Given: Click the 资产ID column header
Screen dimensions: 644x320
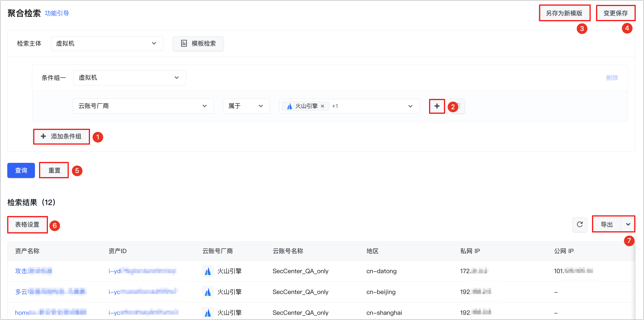Looking at the screenshot, I should tap(117, 251).
